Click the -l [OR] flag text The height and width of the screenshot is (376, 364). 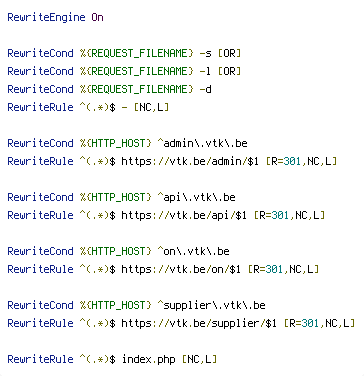click(220, 71)
